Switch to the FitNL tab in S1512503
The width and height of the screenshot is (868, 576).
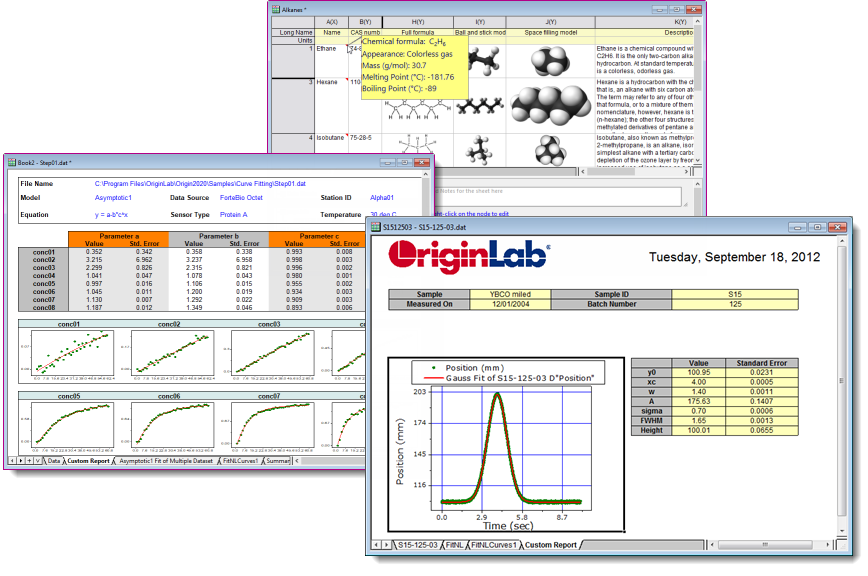point(454,545)
